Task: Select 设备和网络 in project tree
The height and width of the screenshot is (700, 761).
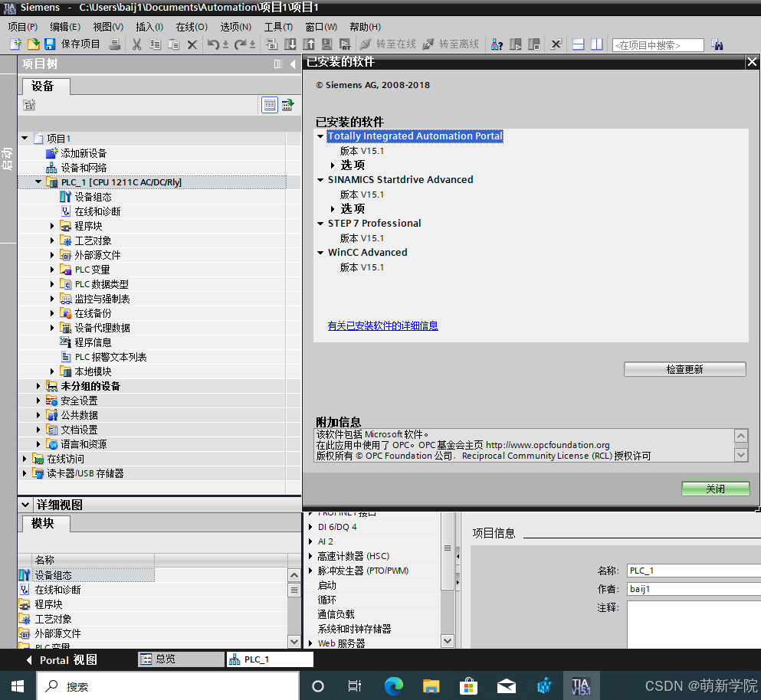Action: (x=84, y=168)
